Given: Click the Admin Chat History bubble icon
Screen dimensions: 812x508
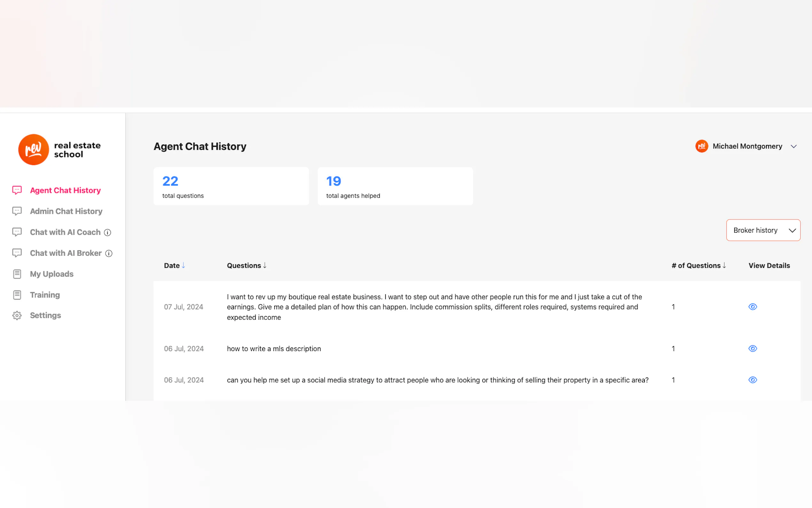Looking at the screenshot, I should [17, 211].
